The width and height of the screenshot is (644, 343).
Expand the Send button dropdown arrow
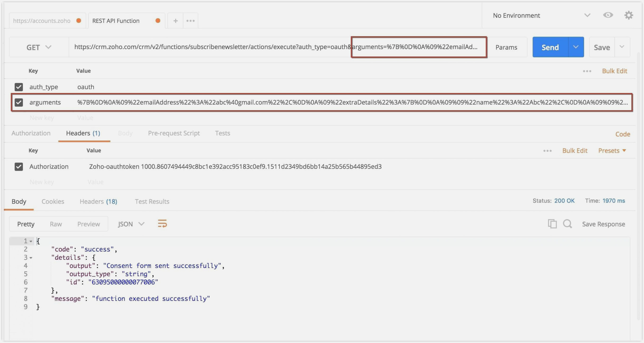point(576,47)
